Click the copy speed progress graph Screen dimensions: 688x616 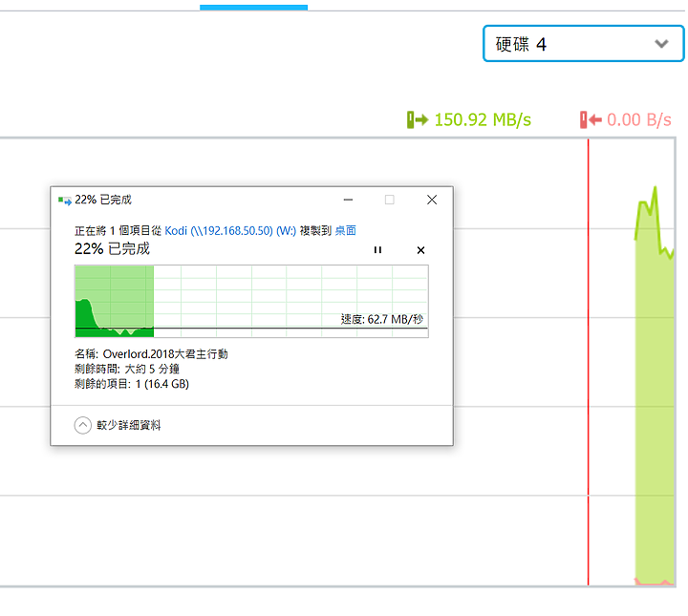click(251, 301)
